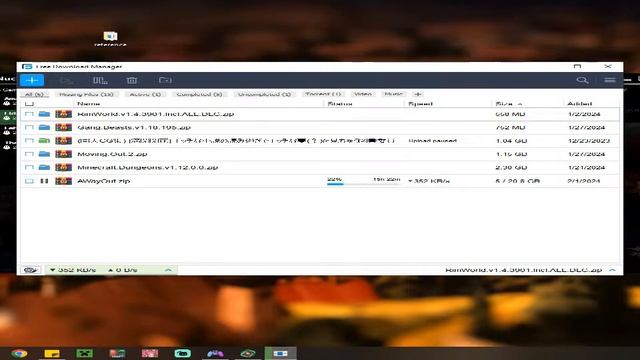This screenshot has height=360, width=640.
Task: Switch to the Music tag tab
Action: (x=394, y=94)
